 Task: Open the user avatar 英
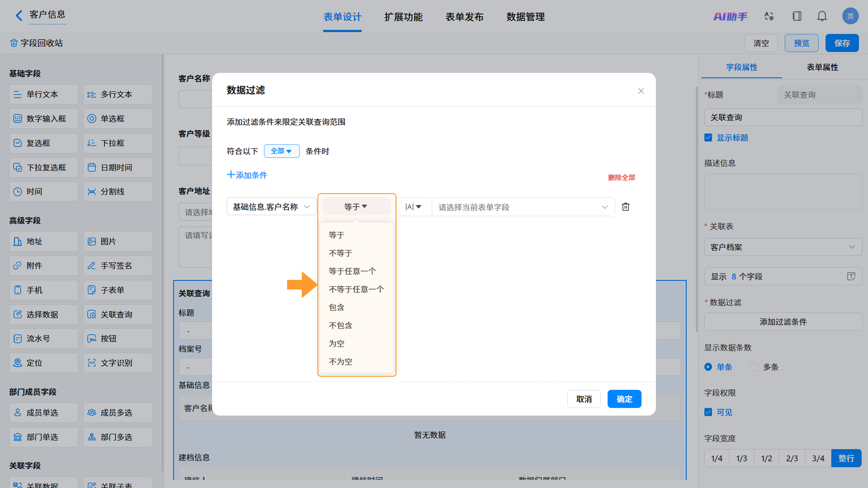850,16
